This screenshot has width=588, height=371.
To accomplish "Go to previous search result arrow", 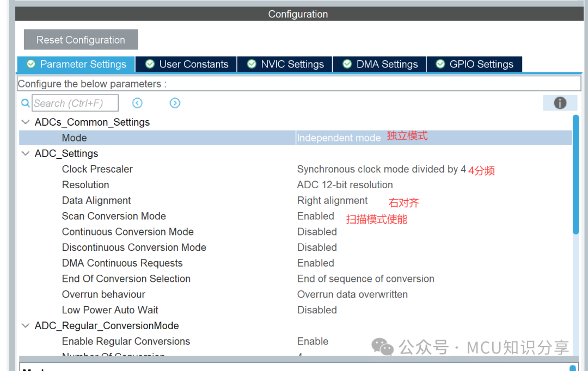I will (x=137, y=103).
